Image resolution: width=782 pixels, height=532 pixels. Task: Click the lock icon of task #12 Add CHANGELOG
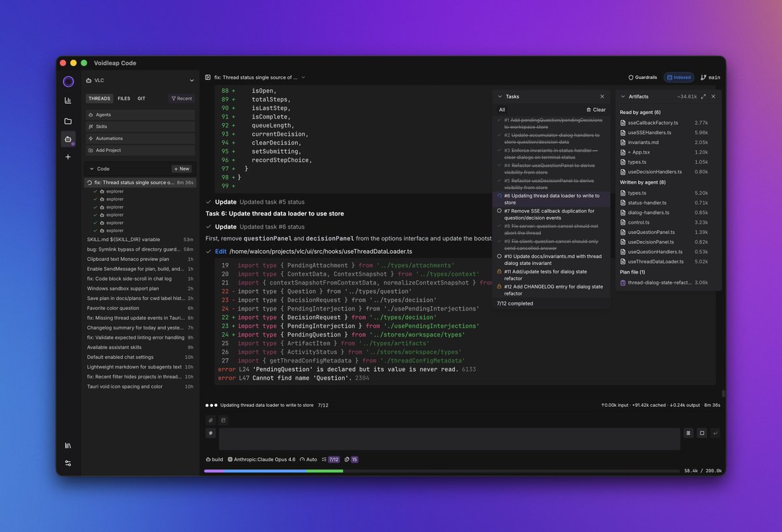pos(499,287)
